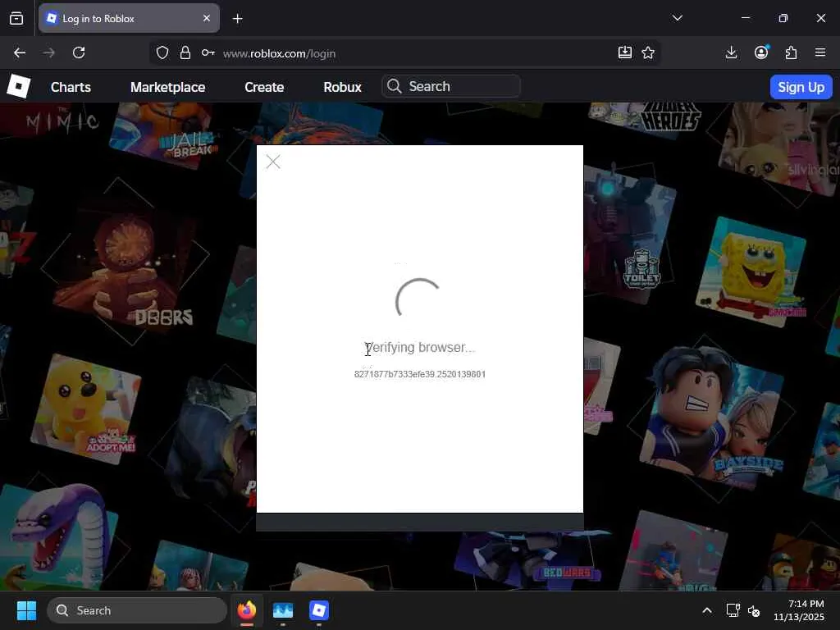
Task: Open the Firefox hamburger application menu
Action: click(x=820, y=52)
